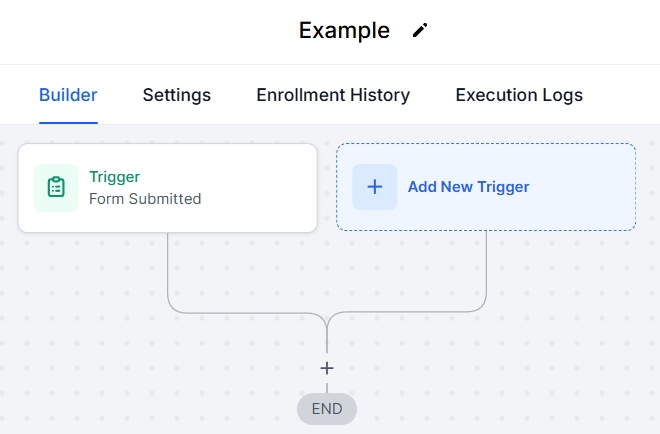This screenshot has width=660, height=434.
Task: Click the blue plus icon for new trigger
Action: (375, 187)
